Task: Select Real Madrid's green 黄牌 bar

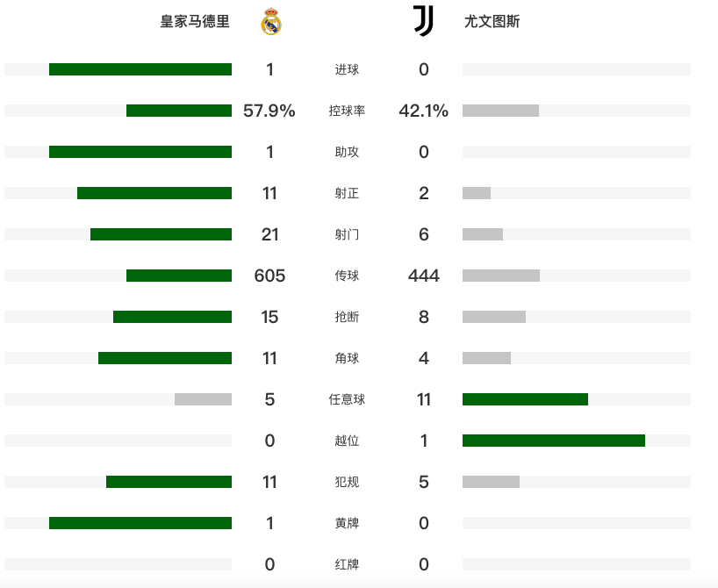Action: pyautogui.click(x=140, y=523)
